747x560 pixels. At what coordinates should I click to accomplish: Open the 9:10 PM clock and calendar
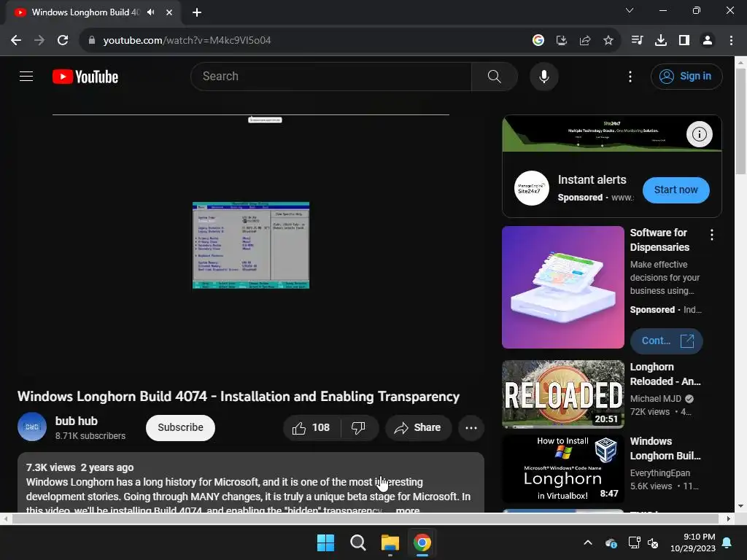(693, 542)
